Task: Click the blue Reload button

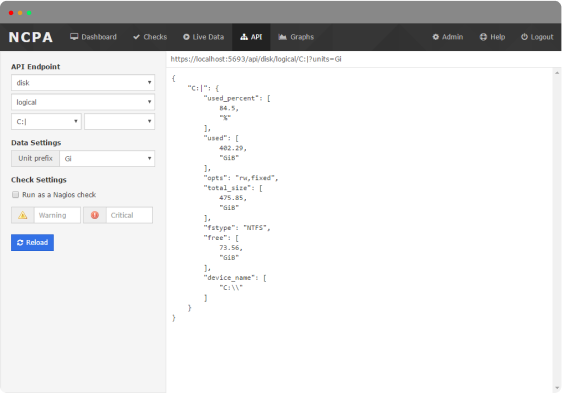Action: coord(33,243)
